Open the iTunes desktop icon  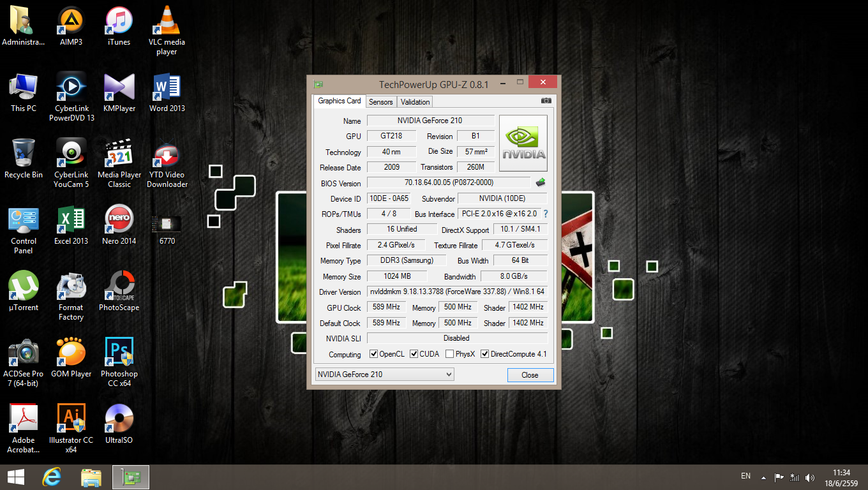(x=119, y=26)
